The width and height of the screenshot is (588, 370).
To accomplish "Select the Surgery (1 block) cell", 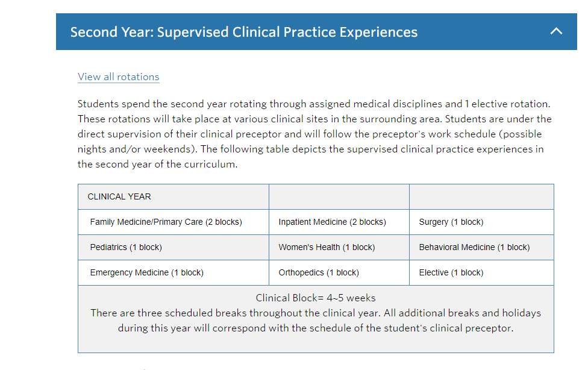I will coord(451,222).
